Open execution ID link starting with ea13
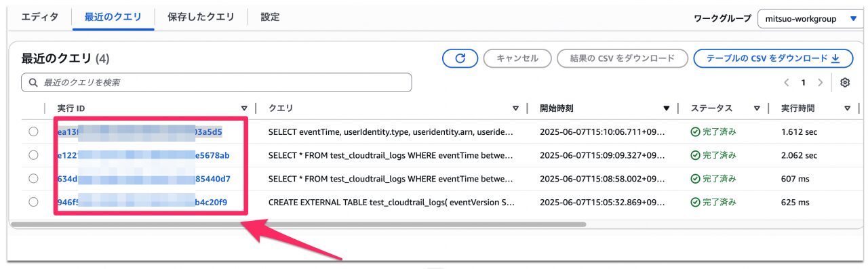868x269 pixels. [140, 132]
